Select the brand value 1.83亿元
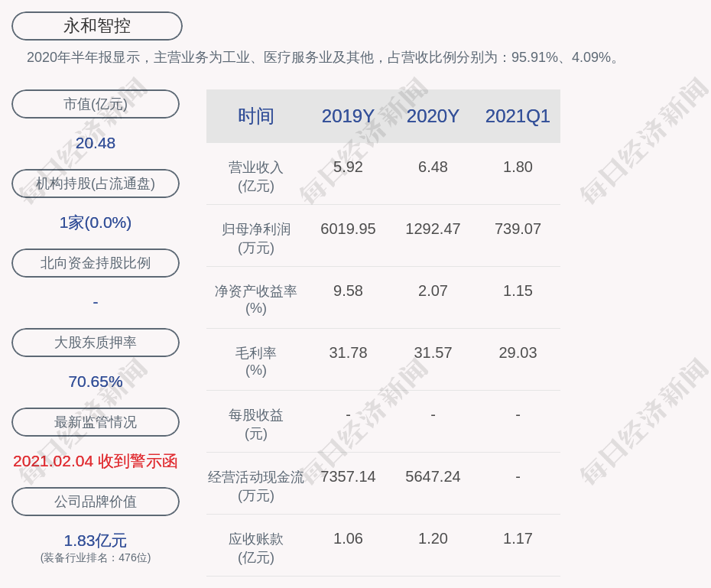Image resolution: width=711 pixels, height=588 pixels. coord(96,541)
